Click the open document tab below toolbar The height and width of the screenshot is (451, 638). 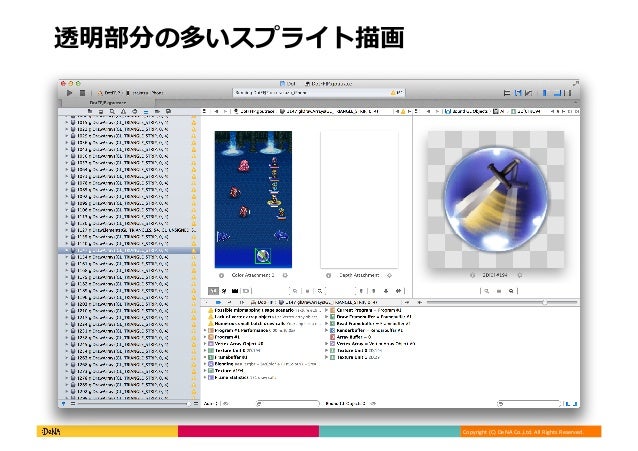[107, 103]
